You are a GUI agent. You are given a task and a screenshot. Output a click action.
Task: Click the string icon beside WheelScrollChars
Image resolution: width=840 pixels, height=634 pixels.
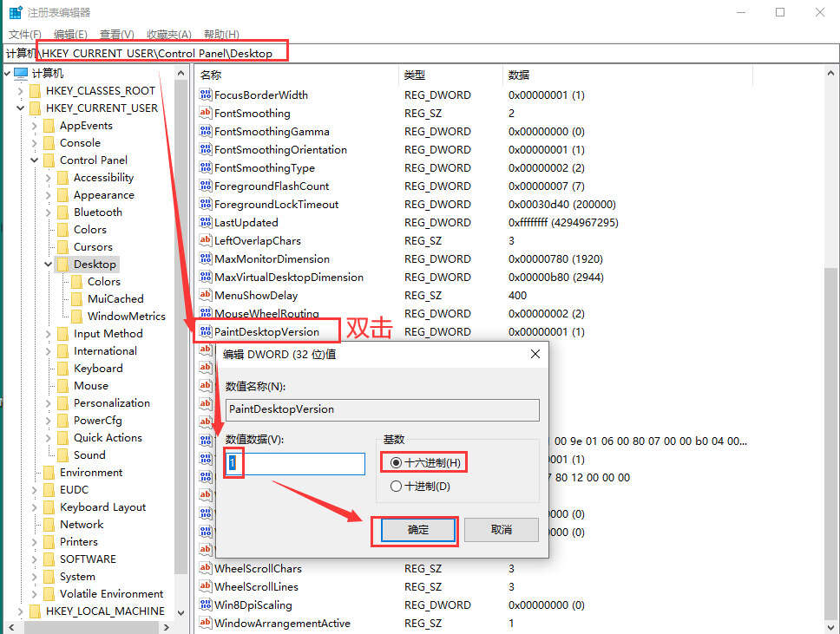(205, 568)
